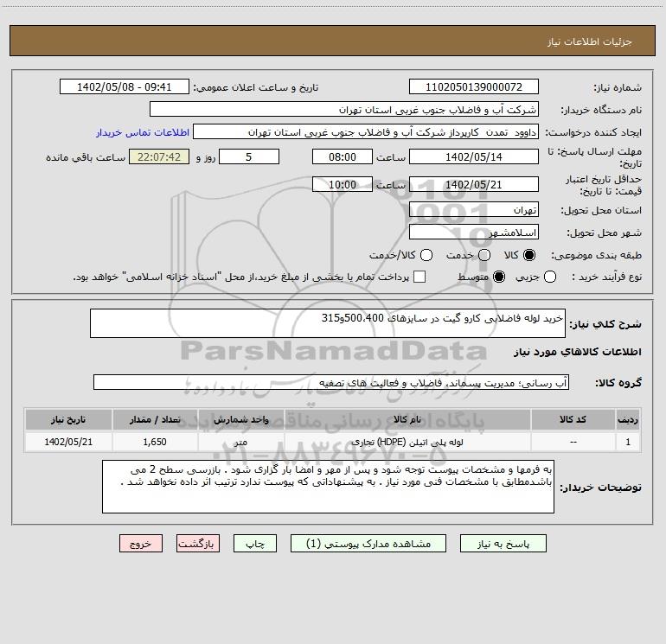Click the announcement date field 1402/05/08 - 09:41
666x644 pixels.
[124, 87]
